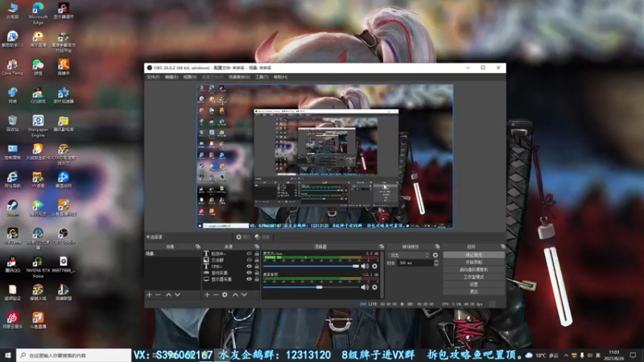Open microphone/Aux audio settings gear
644x362 pixels.
[x=374, y=266]
